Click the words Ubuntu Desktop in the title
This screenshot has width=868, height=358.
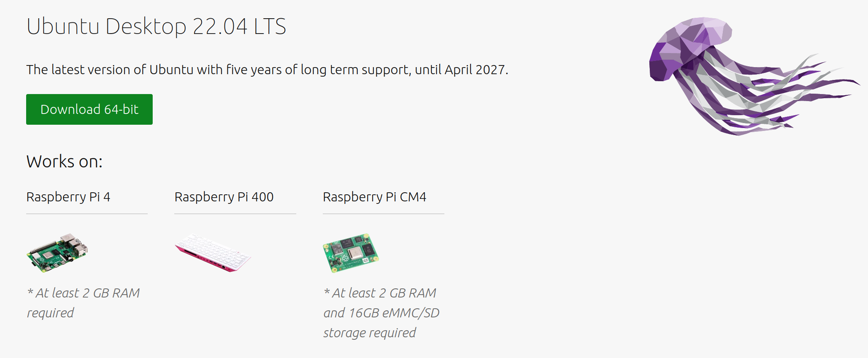107,27
